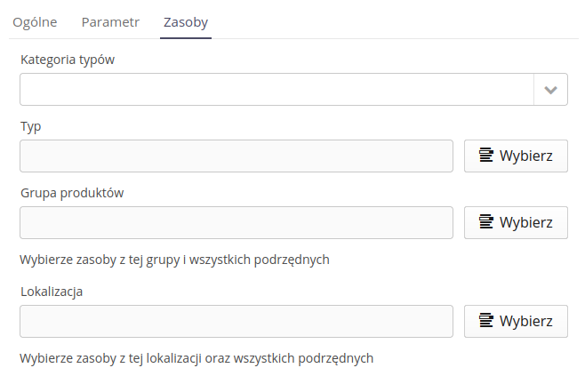Open the Kategoria typów combo box field
The image size is (585, 392).
point(276,90)
